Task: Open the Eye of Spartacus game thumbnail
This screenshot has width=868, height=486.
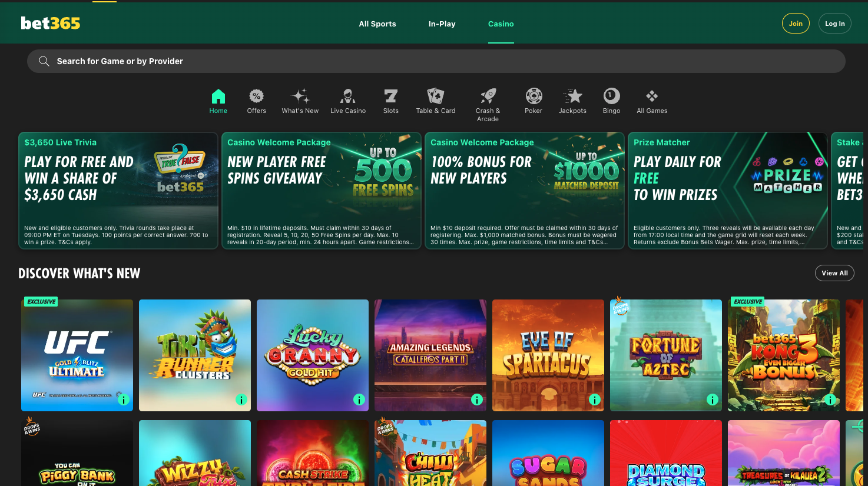Action: click(x=548, y=355)
